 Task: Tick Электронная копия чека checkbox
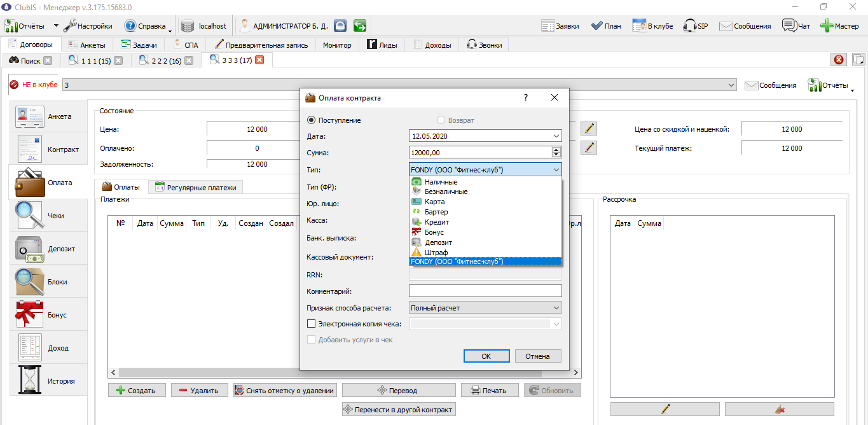pos(312,324)
